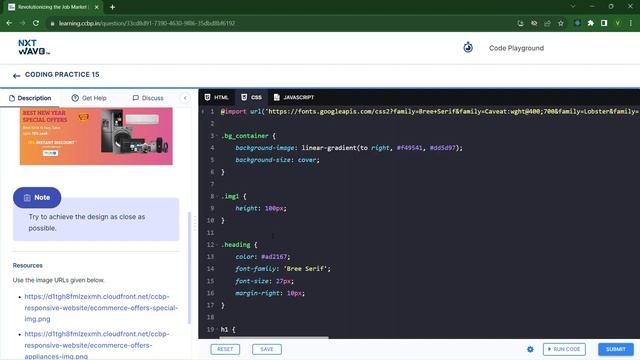Viewport: 640px width, 360px height.
Task: Switch to the CSS editor tab
Action: tap(251, 97)
